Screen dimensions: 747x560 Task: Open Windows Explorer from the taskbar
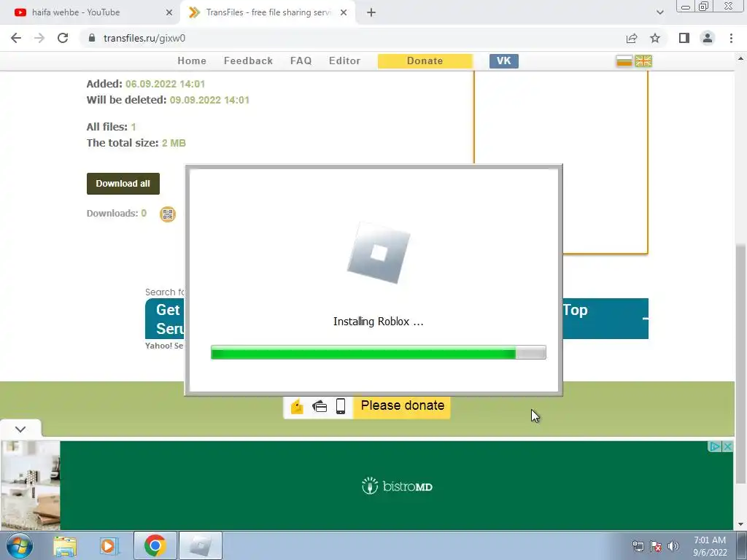click(65, 545)
